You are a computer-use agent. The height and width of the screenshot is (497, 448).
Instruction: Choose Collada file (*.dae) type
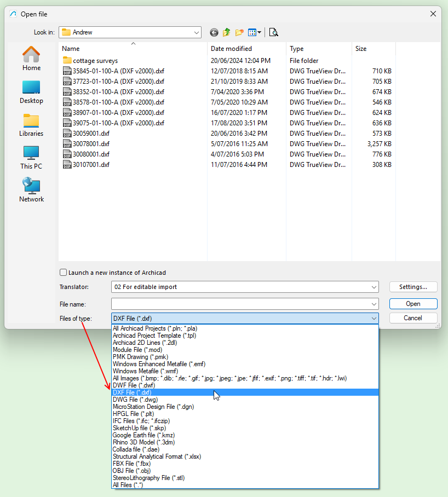tap(245, 449)
